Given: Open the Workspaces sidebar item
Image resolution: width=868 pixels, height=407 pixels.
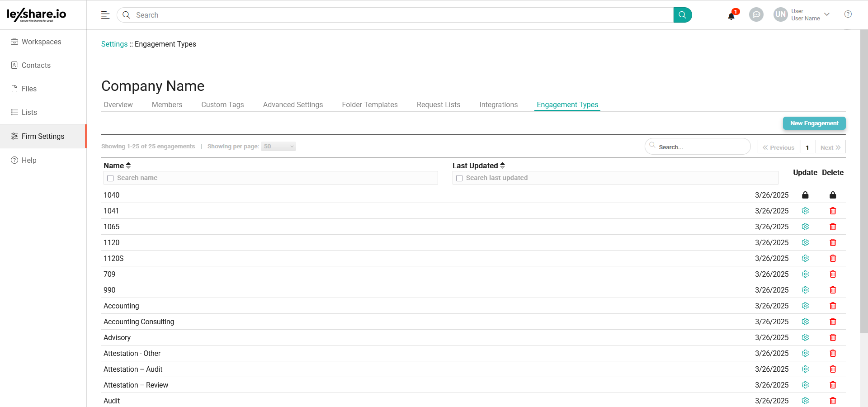Looking at the screenshot, I should tap(41, 42).
